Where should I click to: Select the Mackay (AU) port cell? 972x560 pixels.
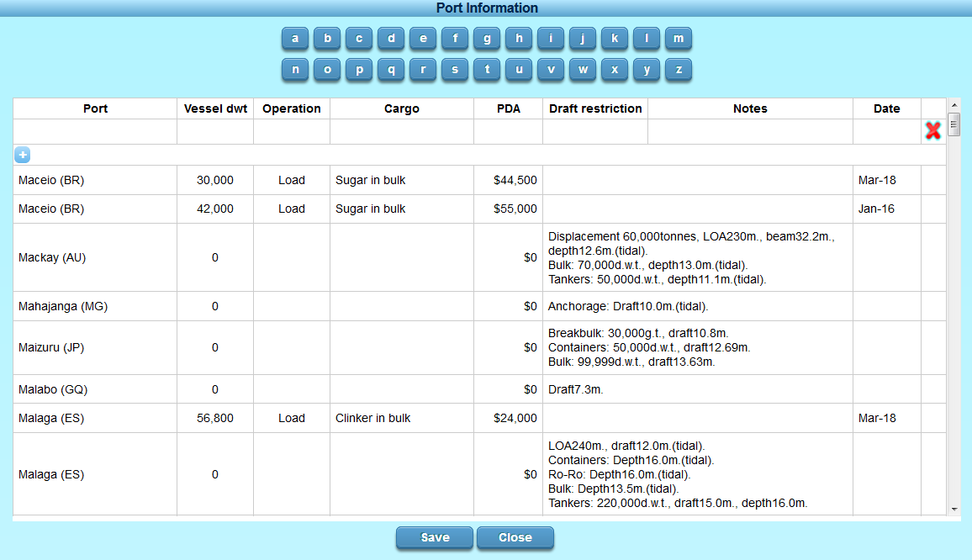pyautogui.click(x=95, y=257)
